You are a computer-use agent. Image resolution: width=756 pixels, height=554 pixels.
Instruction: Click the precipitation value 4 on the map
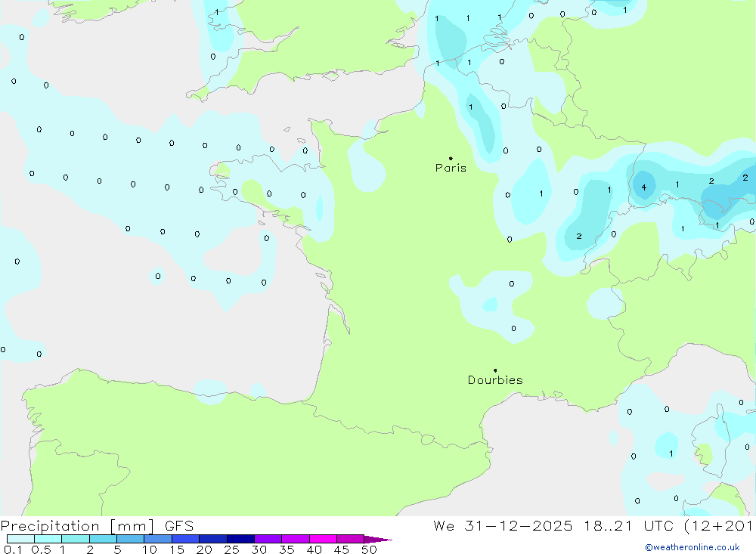pos(643,187)
